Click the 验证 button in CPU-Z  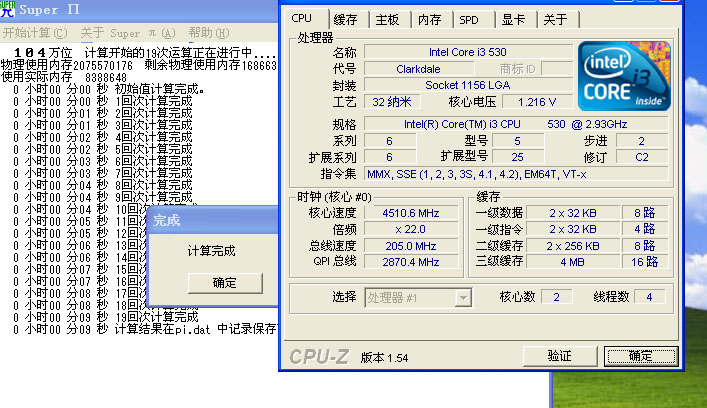[x=560, y=356]
